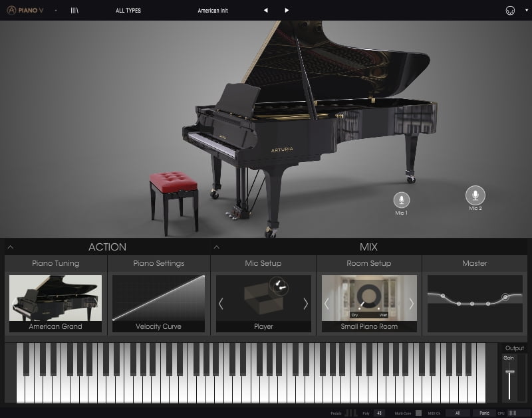The width and height of the screenshot is (532, 418).
Task: Click the Player label
Action: pos(263,326)
